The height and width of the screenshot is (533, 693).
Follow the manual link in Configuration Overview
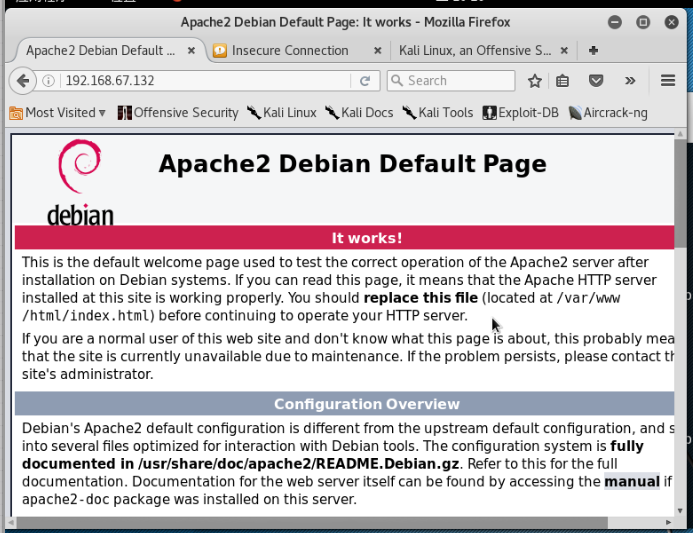pos(632,481)
